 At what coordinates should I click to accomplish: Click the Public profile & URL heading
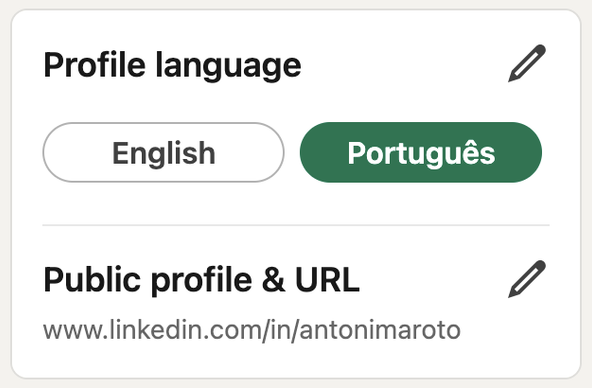(201, 280)
